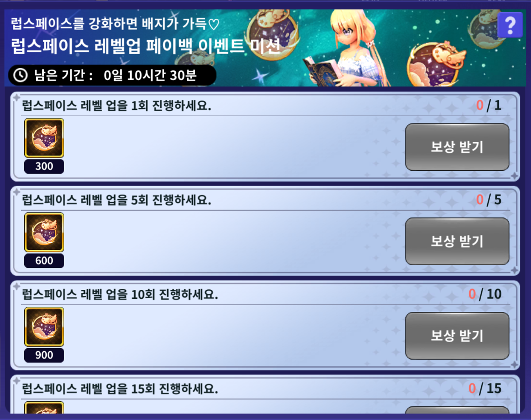The width and height of the screenshot is (531, 420).
Task: Claim reward for the 1회 level-up mission
Action: coord(457,147)
